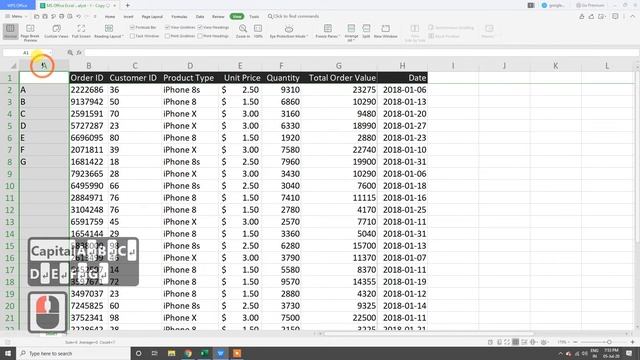Select column G header
Screen dimensions: 640x360
pyautogui.click(x=339, y=66)
